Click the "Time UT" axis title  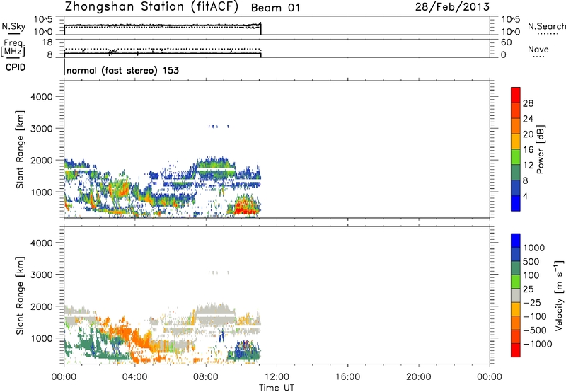tap(277, 388)
